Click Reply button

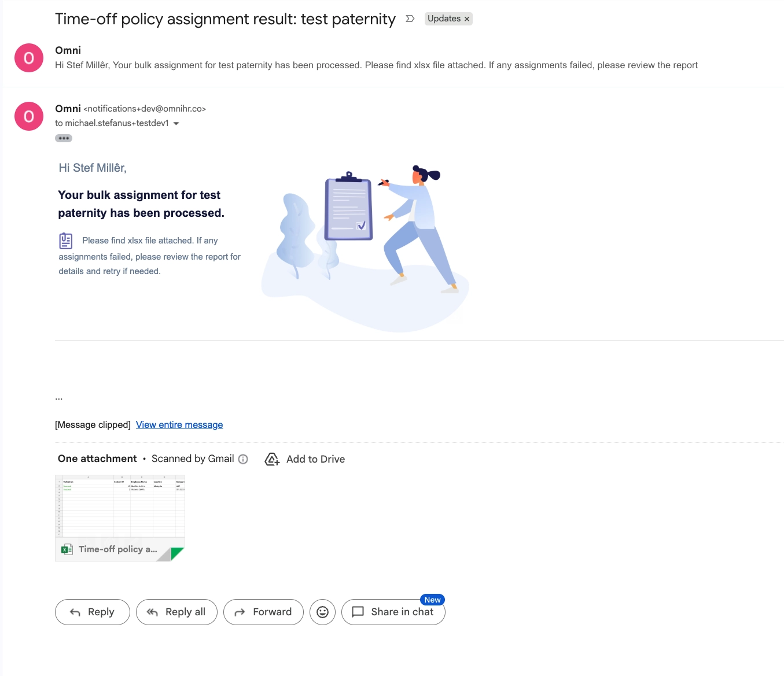tap(93, 612)
